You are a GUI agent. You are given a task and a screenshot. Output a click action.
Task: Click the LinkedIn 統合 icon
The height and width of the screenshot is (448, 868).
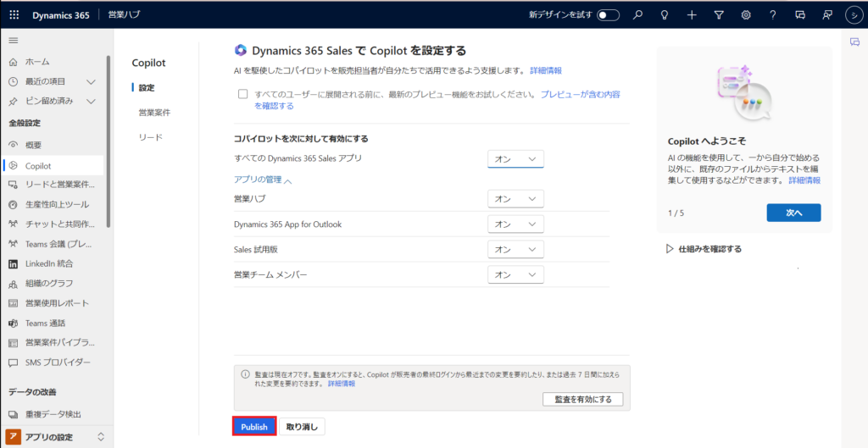14,264
